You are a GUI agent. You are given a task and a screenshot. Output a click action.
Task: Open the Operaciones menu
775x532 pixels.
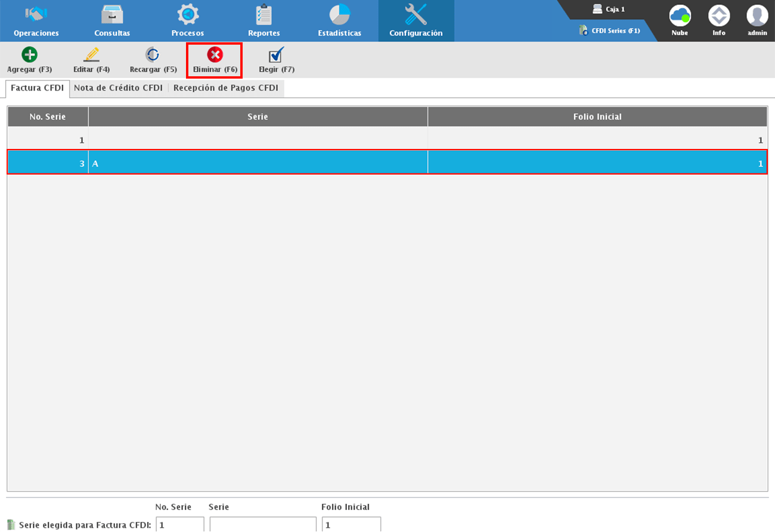click(x=36, y=21)
